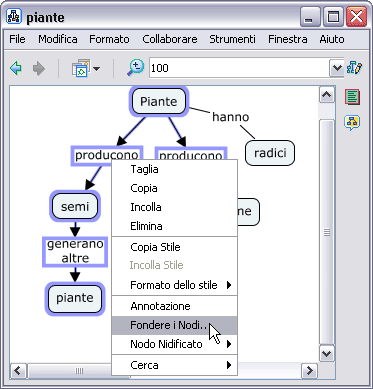Click the green outline list icon
The width and height of the screenshot is (373, 389).
click(352, 97)
